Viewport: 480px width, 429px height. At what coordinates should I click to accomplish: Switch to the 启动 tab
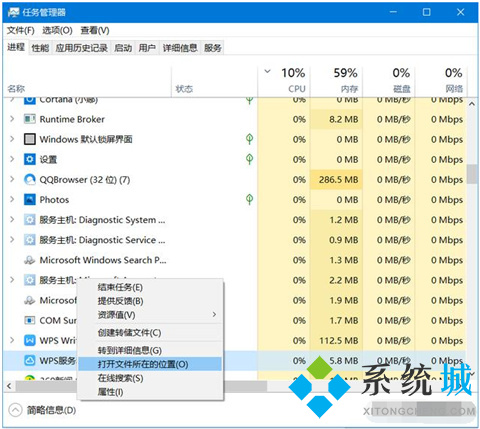(x=123, y=48)
